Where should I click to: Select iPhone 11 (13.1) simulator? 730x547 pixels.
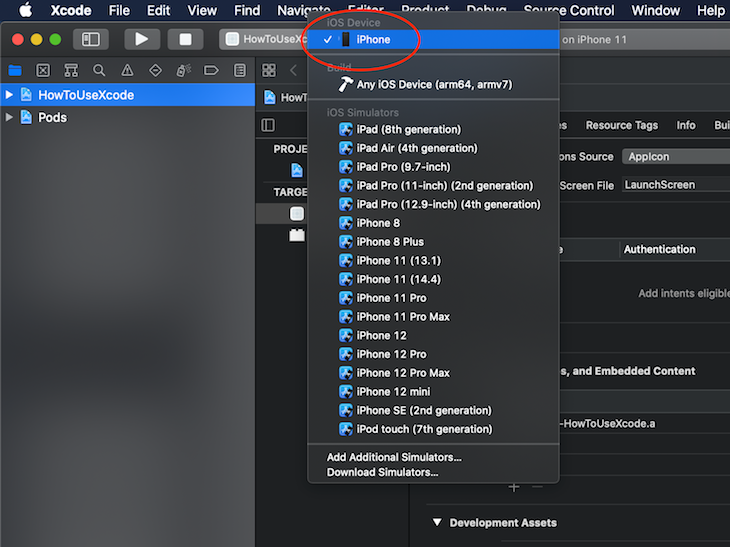pos(433,261)
